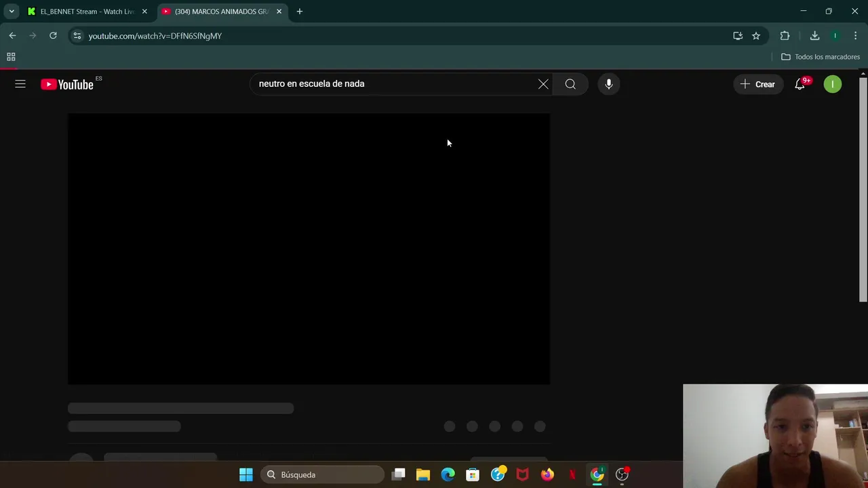Click the black video player area

coord(309,249)
